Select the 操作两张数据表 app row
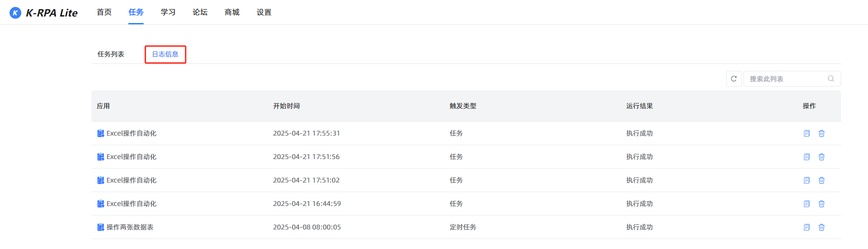This screenshot has height=249, width=868. click(x=466, y=227)
